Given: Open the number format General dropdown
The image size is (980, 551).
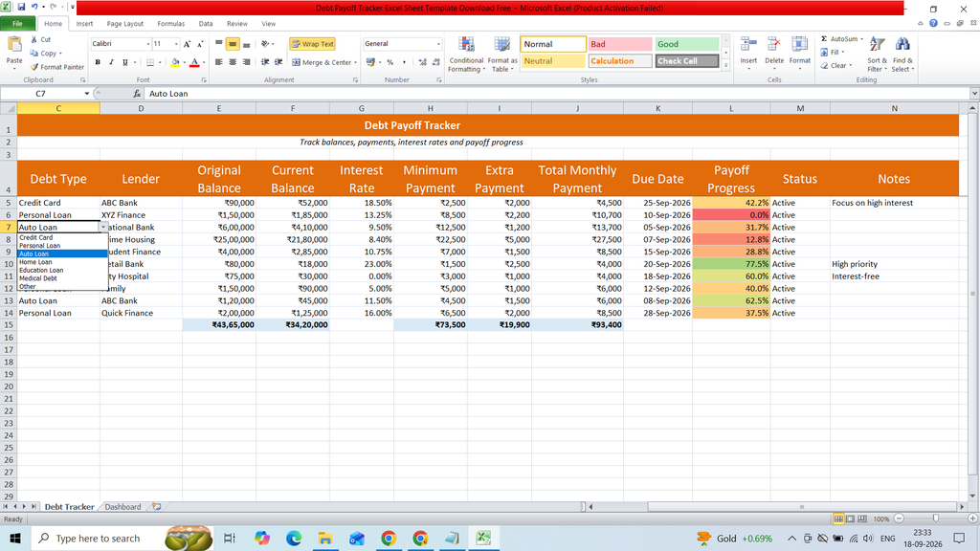Looking at the screenshot, I should pos(438,44).
